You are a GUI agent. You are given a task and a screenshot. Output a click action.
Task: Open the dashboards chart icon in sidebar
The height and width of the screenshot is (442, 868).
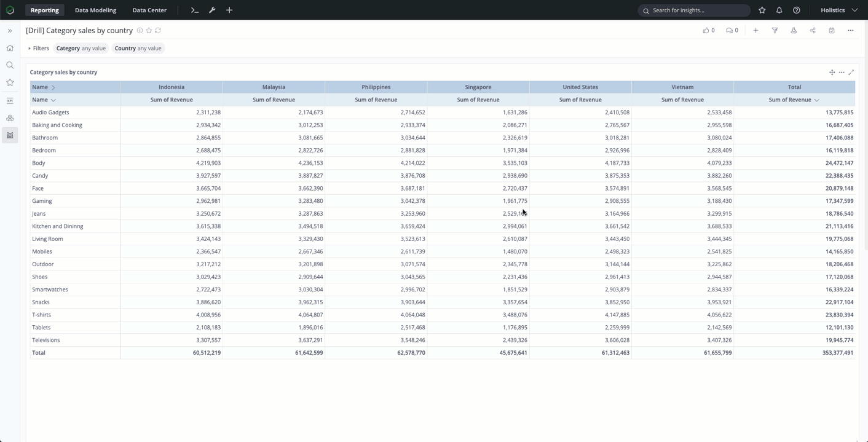(10, 135)
